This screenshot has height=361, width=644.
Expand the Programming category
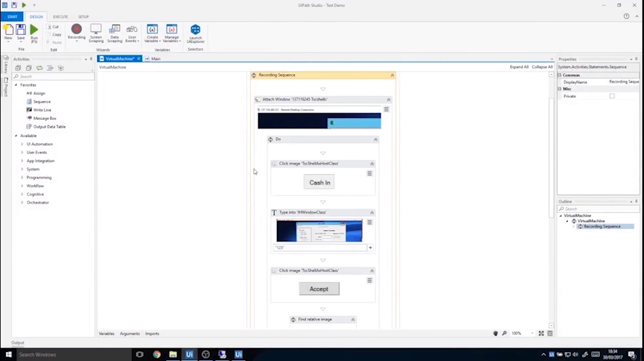22,178
